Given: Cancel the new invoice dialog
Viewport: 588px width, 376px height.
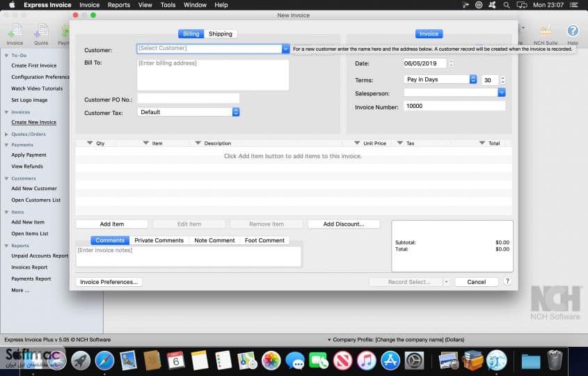Looking at the screenshot, I should (477, 282).
